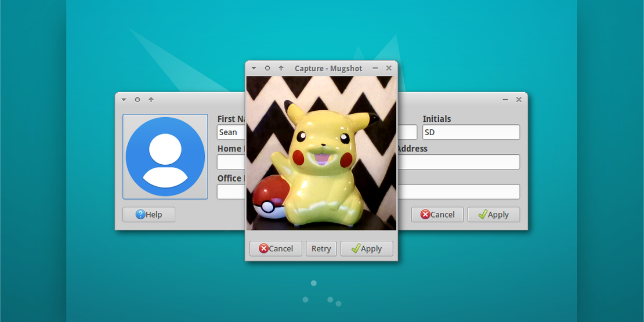The image size is (644, 322).
Task: Roll up the profile window with the up arrow
Action: [151, 100]
